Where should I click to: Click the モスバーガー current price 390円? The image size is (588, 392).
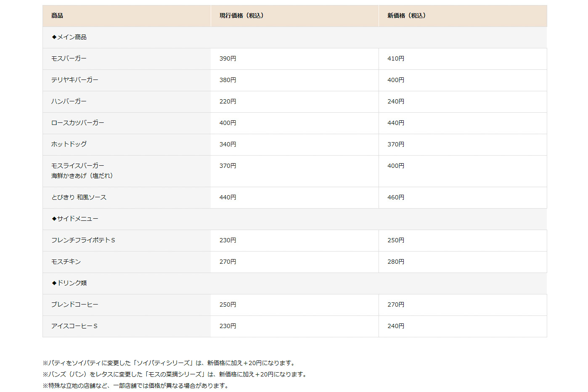(x=228, y=58)
